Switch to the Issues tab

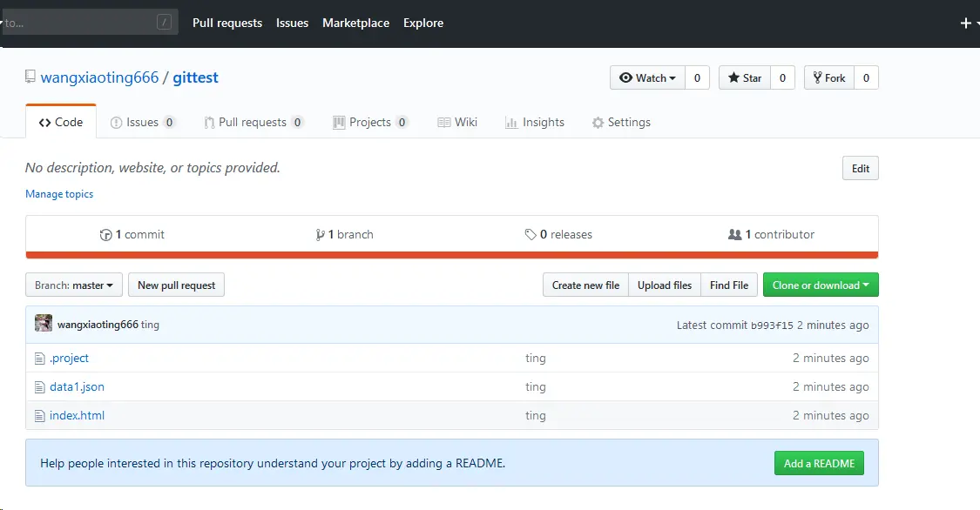point(143,123)
